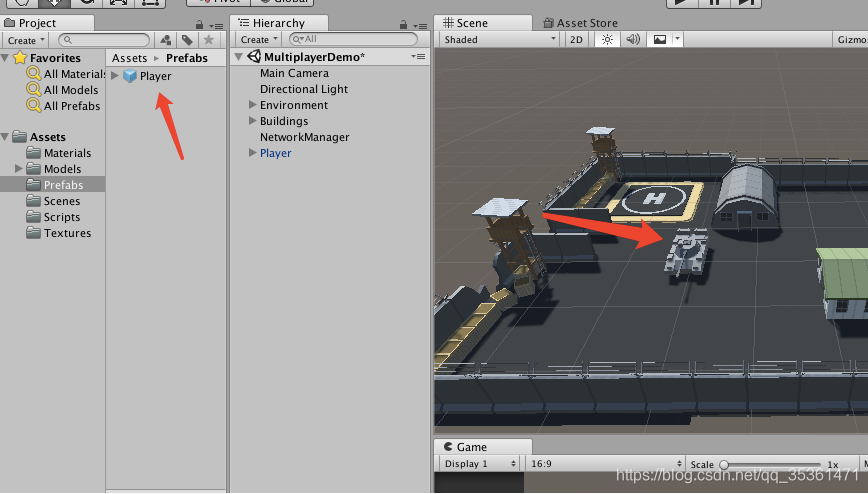
Task: Expand Buildings object in Hierarchy
Action: [x=252, y=121]
